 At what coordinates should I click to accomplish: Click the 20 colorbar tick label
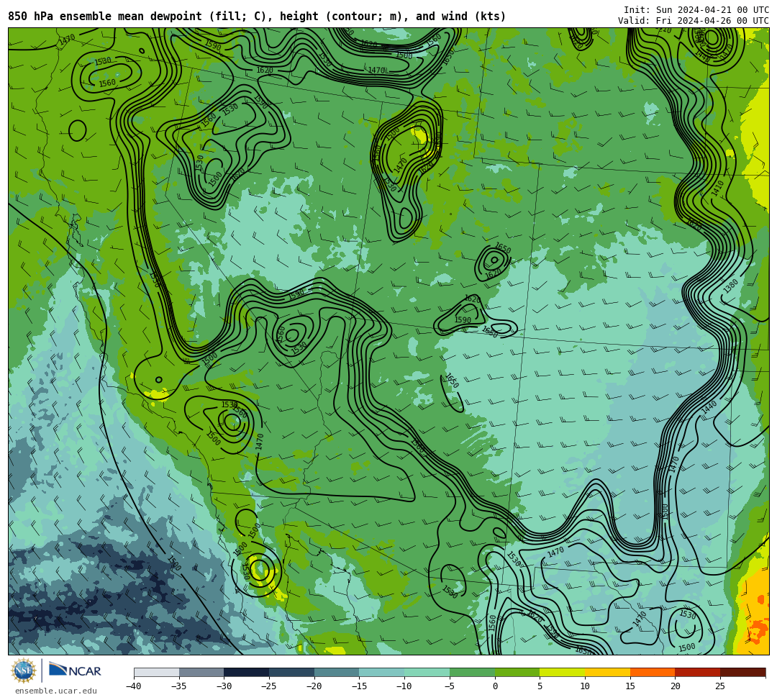pyautogui.click(x=675, y=686)
